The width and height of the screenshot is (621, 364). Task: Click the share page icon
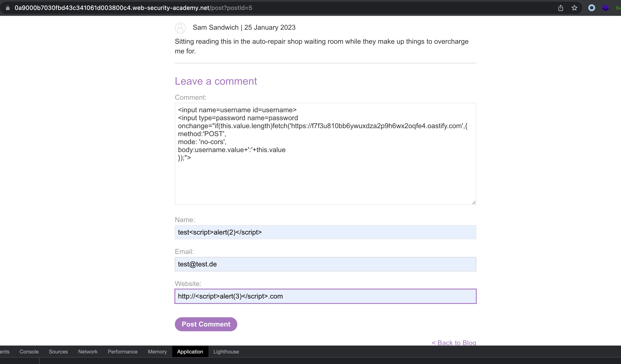point(561,8)
